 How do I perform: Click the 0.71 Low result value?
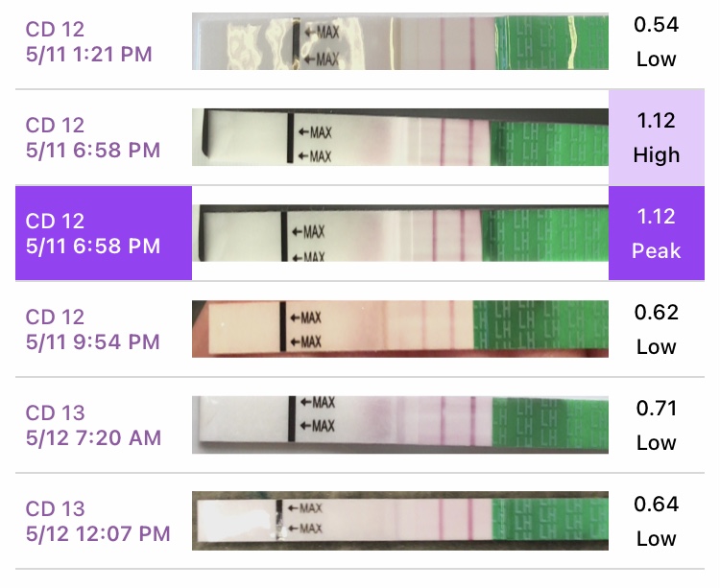tap(657, 425)
